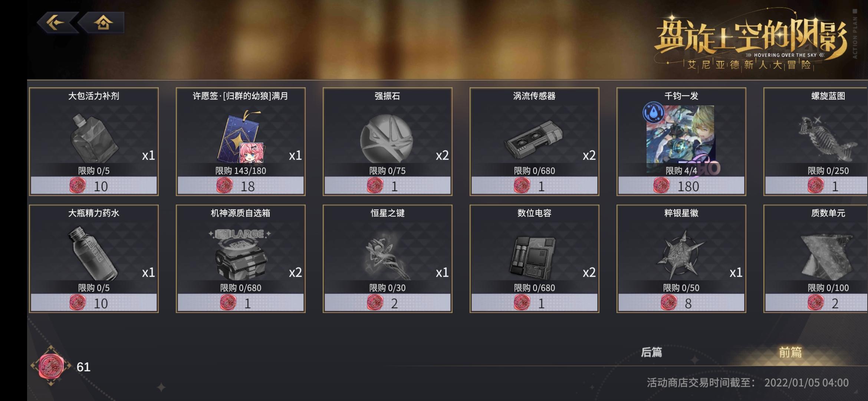Go back using the arrow icon
The width and height of the screenshot is (868, 401).
56,23
